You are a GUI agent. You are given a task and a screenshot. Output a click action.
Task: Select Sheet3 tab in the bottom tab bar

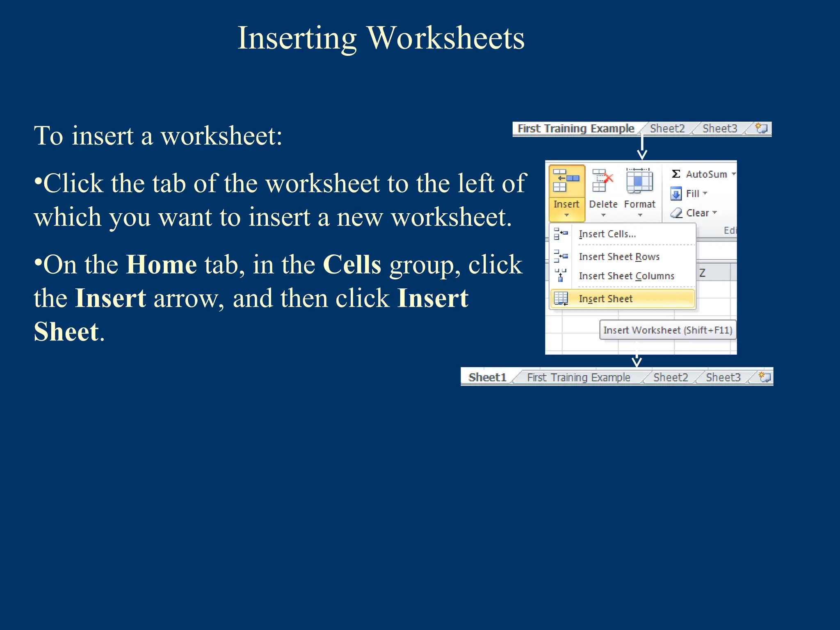[x=723, y=377]
